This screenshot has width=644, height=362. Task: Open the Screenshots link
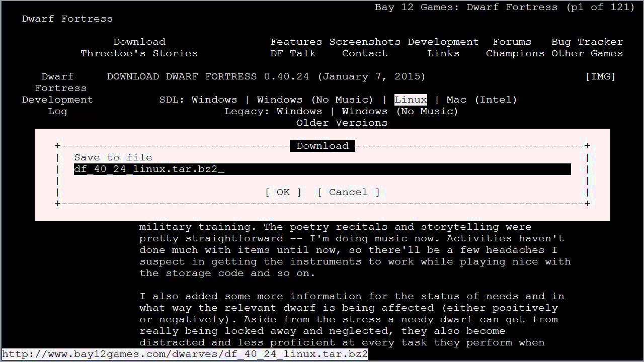(365, 42)
